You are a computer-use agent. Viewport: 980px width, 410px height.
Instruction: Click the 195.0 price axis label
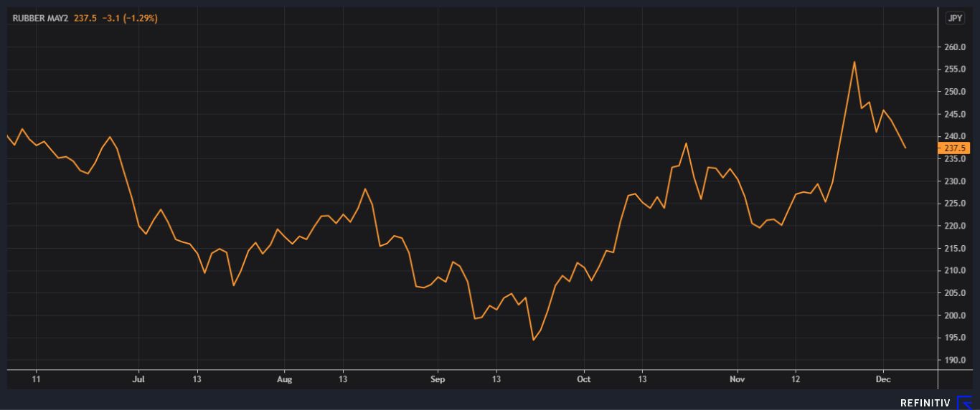953,338
